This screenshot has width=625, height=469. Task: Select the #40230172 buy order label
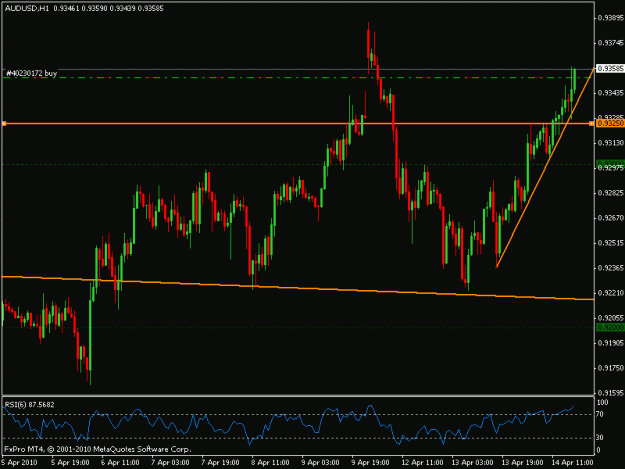click(31, 73)
